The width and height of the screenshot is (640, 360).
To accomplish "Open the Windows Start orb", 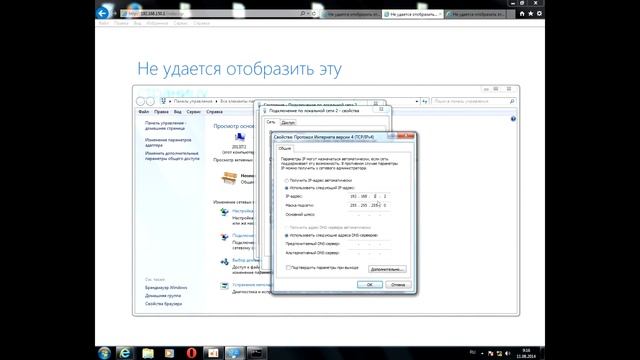I will click(104, 353).
